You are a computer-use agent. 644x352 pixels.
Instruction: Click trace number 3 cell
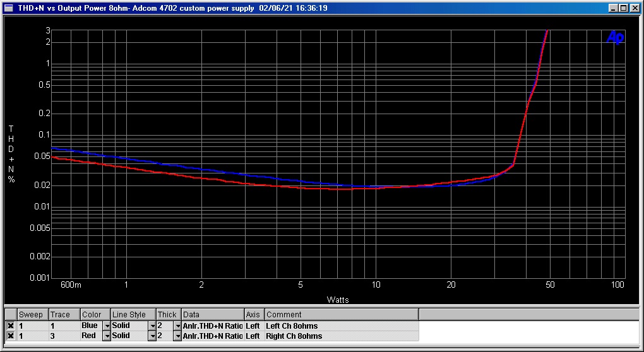(64, 336)
